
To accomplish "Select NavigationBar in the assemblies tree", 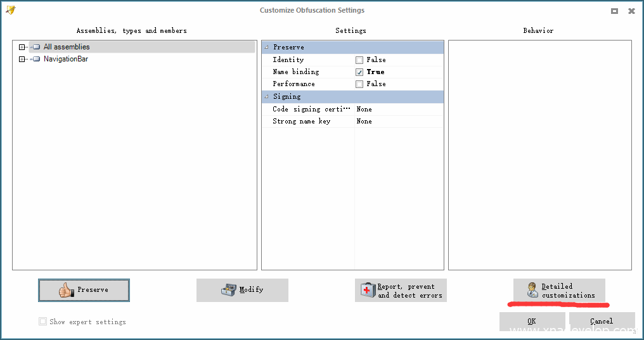I will [x=66, y=60].
